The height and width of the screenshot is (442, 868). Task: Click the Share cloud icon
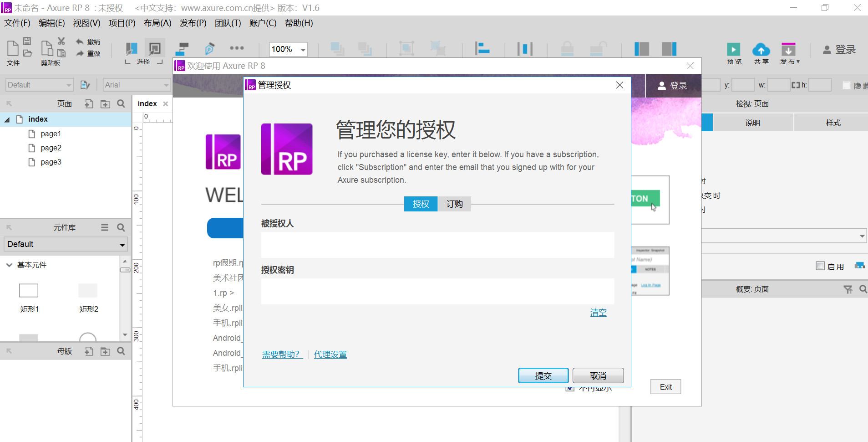point(761,49)
